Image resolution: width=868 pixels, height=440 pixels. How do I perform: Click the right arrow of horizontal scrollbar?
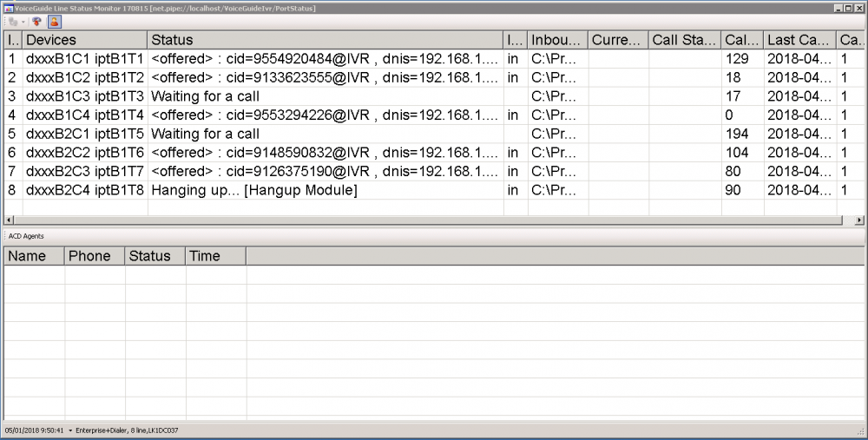click(x=859, y=221)
